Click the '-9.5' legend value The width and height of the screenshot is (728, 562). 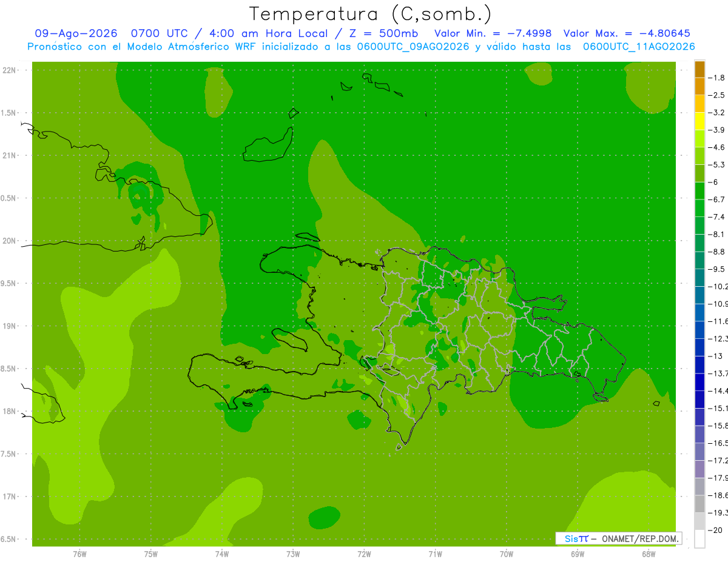(x=717, y=269)
